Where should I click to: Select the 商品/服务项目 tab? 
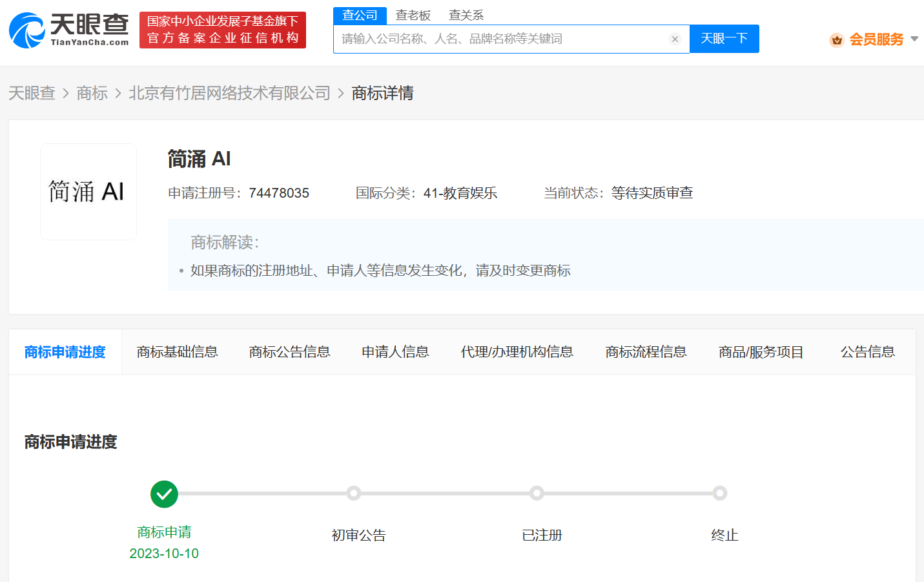point(761,352)
